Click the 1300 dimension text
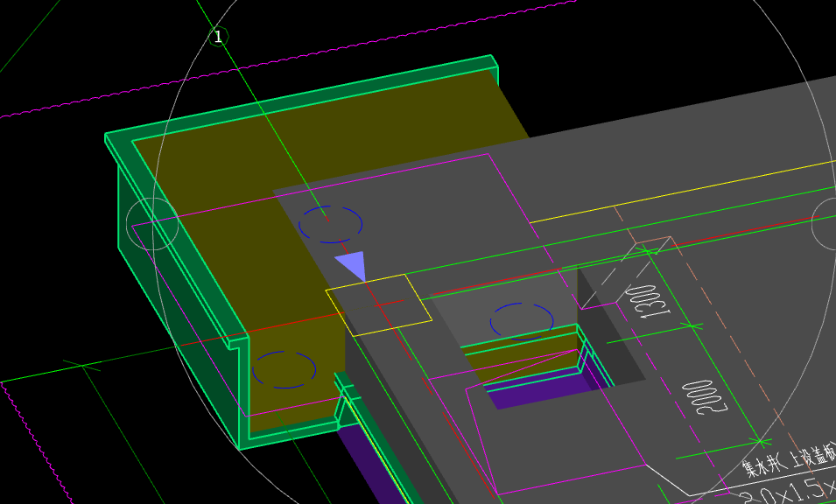The height and width of the screenshot is (504, 836). tap(646, 302)
